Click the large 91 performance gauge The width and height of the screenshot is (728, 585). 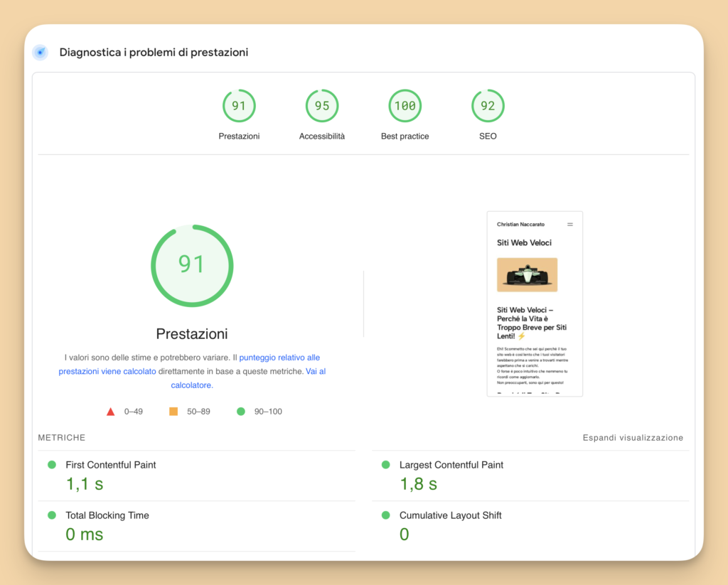tap(192, 266)
